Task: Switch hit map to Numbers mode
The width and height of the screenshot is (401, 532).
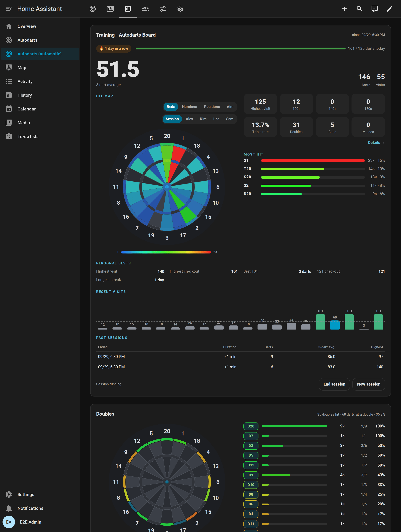Action: 189,107
